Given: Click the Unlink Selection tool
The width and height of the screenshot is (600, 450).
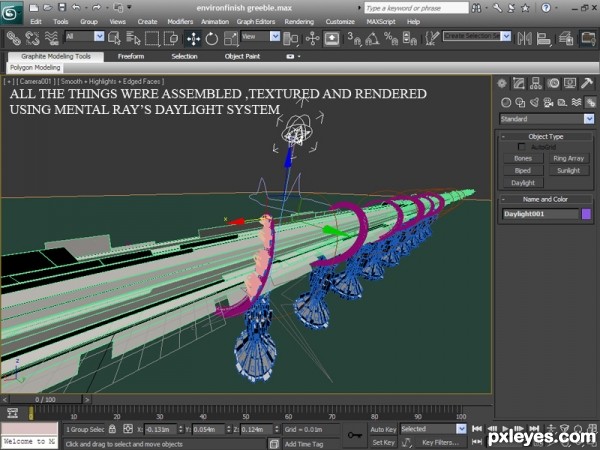Looking at the screenshot, I should tap(33, 38).
